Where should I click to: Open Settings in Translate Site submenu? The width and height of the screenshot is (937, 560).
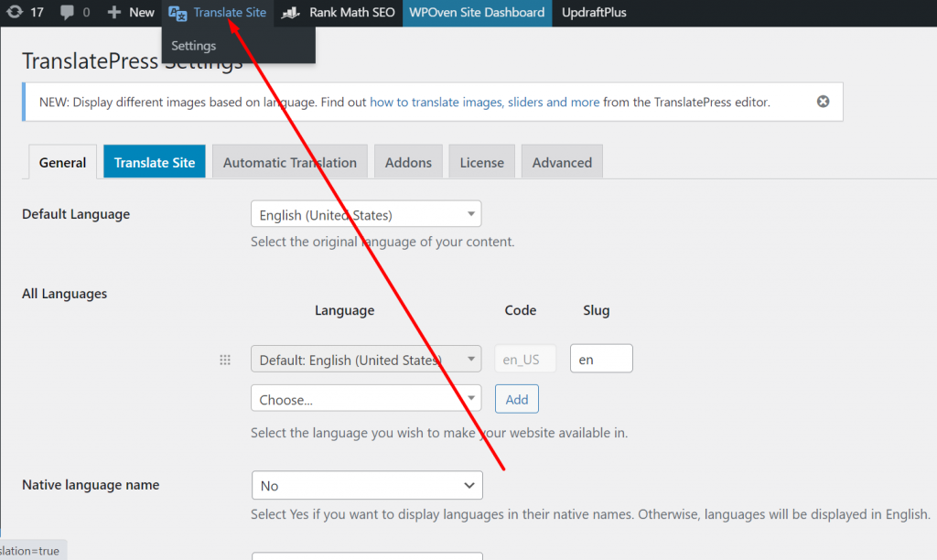[x=194, y=46]
